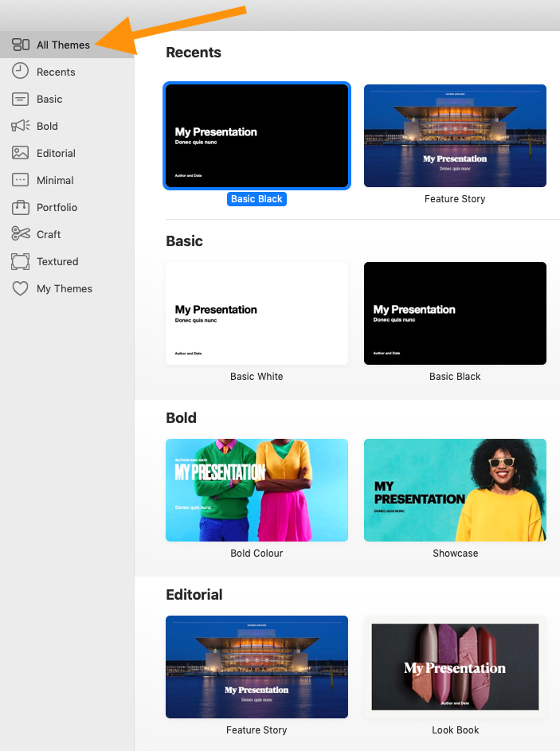View My Themes in sidebar
This screenshot has height=751, width=560.
coord(65,289)
